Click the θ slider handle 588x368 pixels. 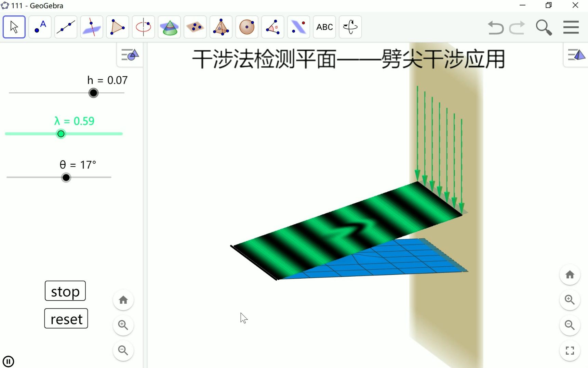66,177
